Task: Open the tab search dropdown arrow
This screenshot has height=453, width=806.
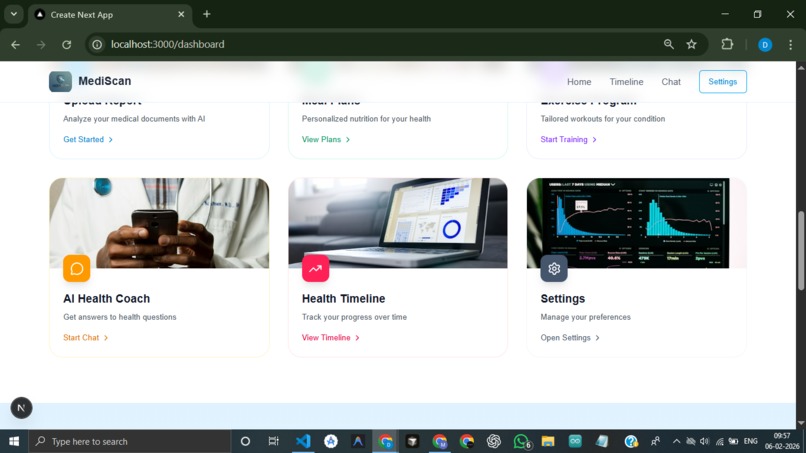Action: [14, 14]
